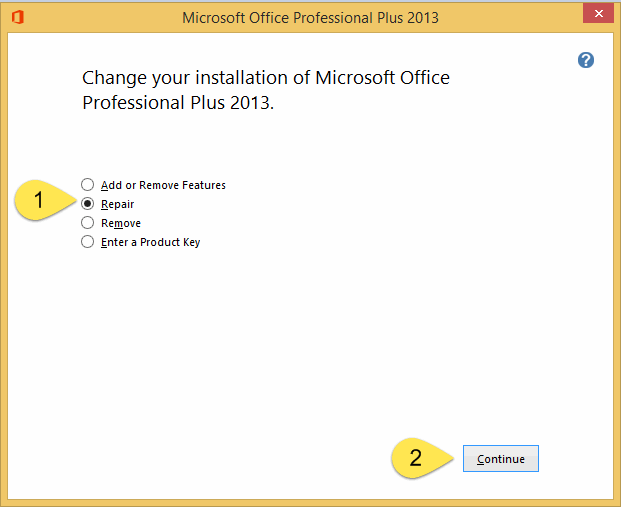Click the underlined C of Continue
621x507 pixels.
480,459
